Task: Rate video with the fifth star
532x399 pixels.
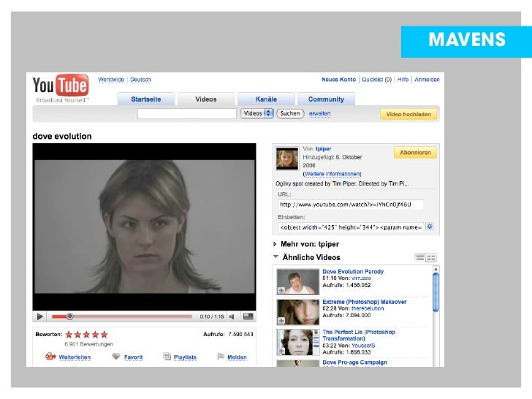Action: point(104,335)
